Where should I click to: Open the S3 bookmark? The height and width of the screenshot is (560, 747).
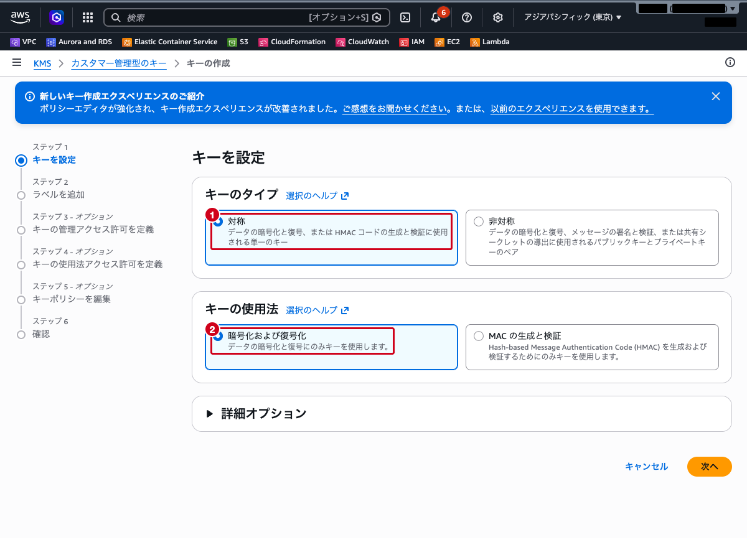tap(238, 42)
